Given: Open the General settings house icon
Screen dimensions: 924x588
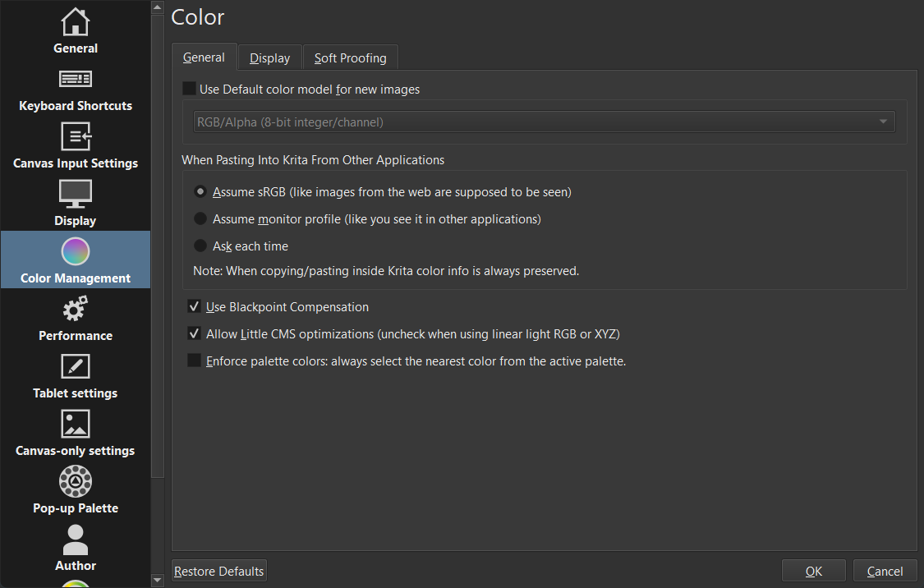Looking at the screenshot, I should tap(76, 22).
